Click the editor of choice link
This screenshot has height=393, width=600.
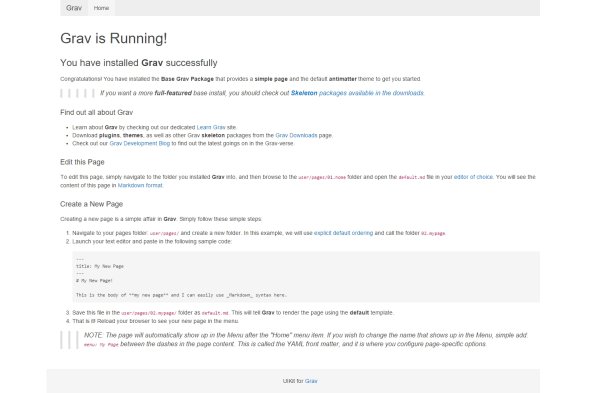(x=473, y=177)
